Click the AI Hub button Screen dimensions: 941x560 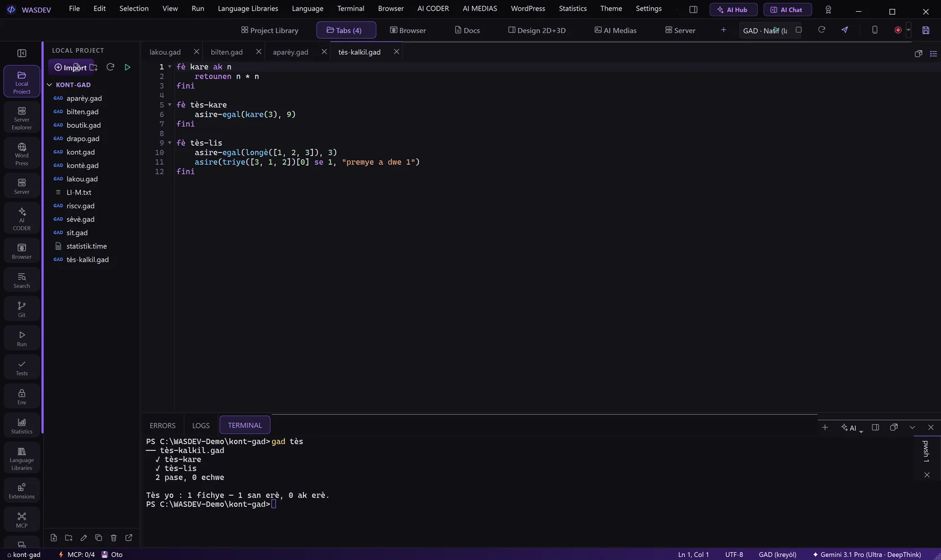733,10
